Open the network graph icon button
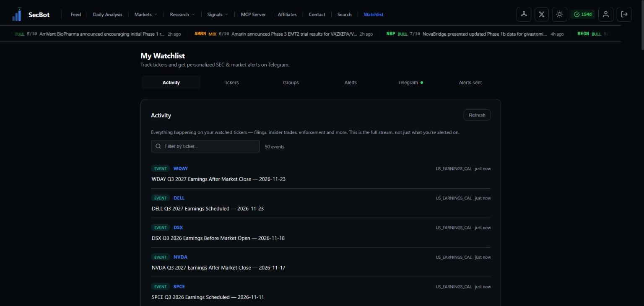The image size is (644, 306). point(524,14)
